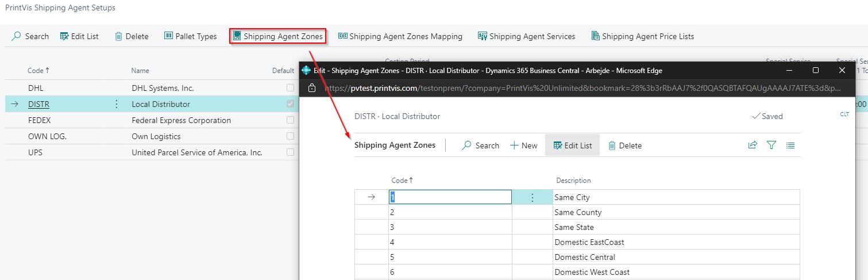Select DHL code row
The height and width of the screenshot is (280, 868).
(36, 88)
